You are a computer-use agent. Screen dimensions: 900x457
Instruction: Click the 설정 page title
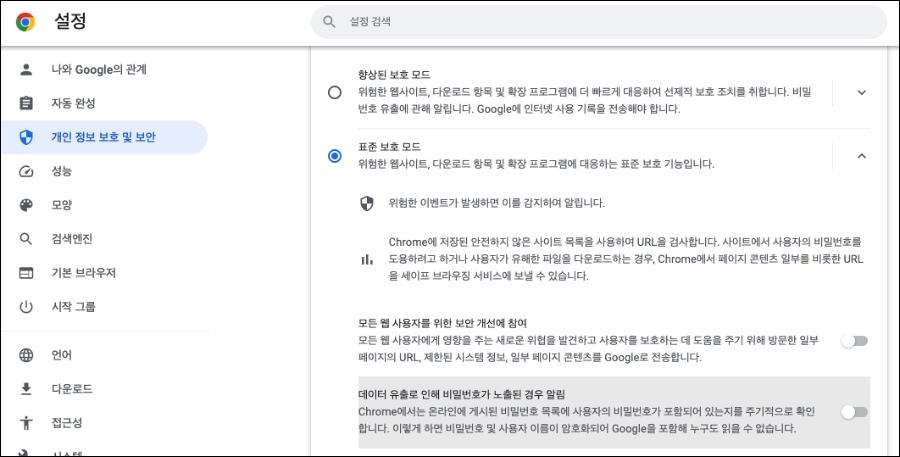coord(71,22)
